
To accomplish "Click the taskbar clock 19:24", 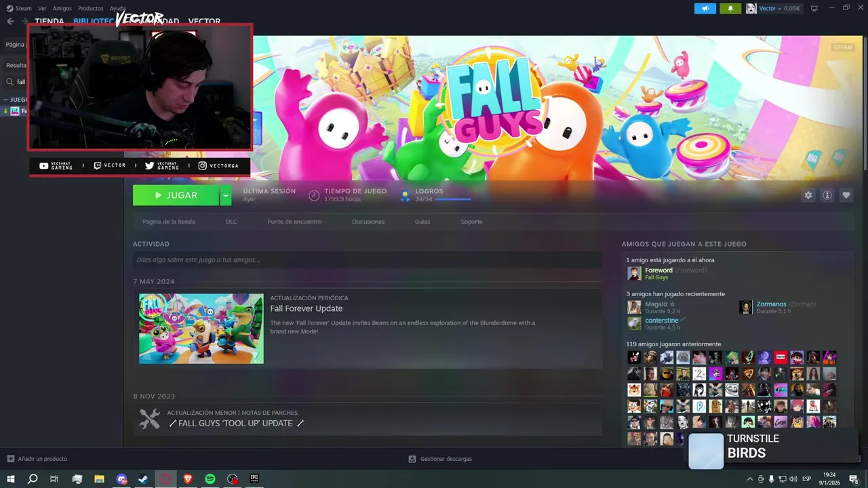I will coord(829,479).
